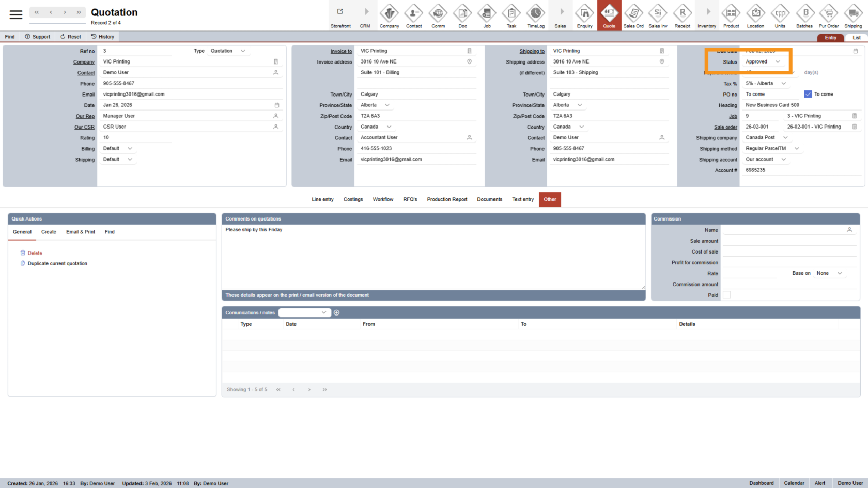This screenshot has height=488, width=868.
Task: Open the Inventory toolbar icon
Action: (x=707, y=15)
